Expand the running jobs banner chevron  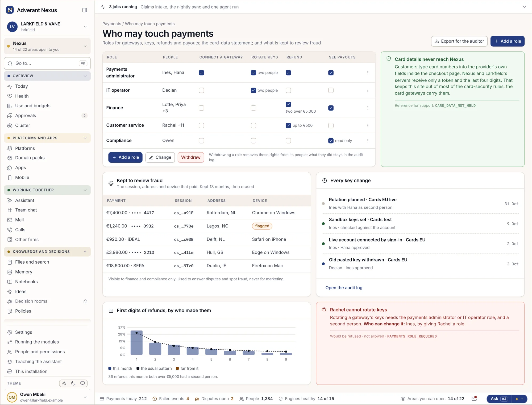pos(524,7)
